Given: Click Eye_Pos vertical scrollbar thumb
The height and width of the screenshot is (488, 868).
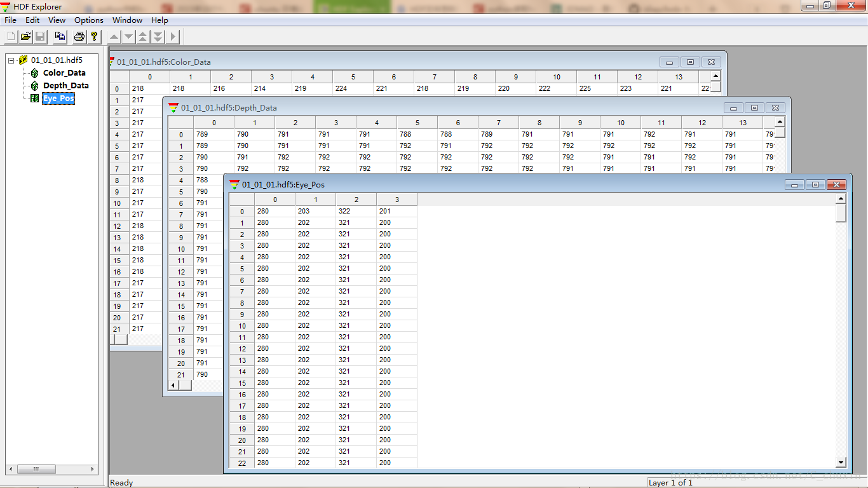Looking at the screenshot, I should point(841,212).
